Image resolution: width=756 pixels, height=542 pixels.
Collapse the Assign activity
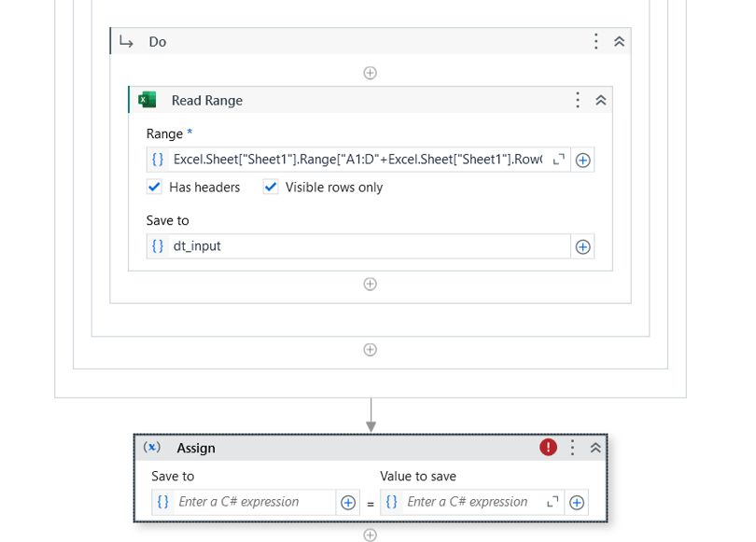point(595,448)
